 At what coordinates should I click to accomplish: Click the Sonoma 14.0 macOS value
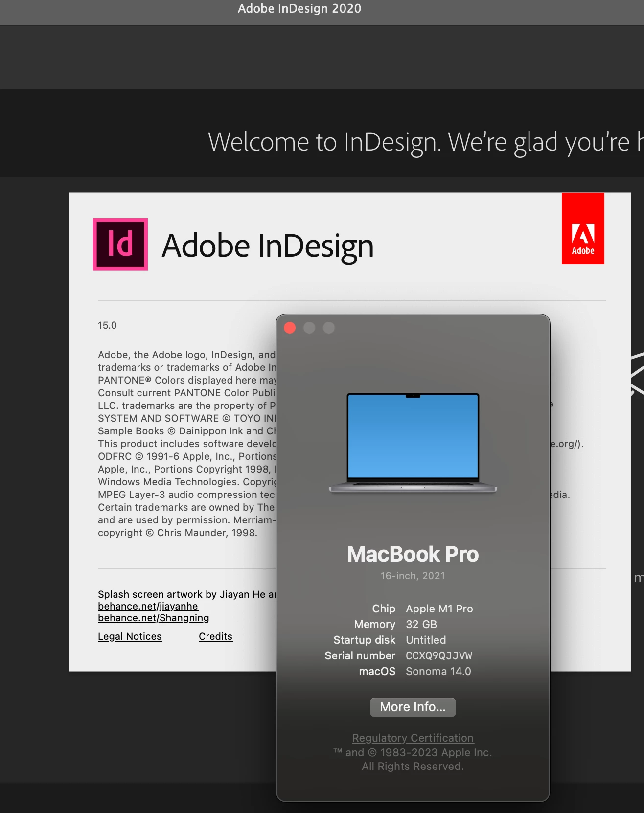[438, 671]
